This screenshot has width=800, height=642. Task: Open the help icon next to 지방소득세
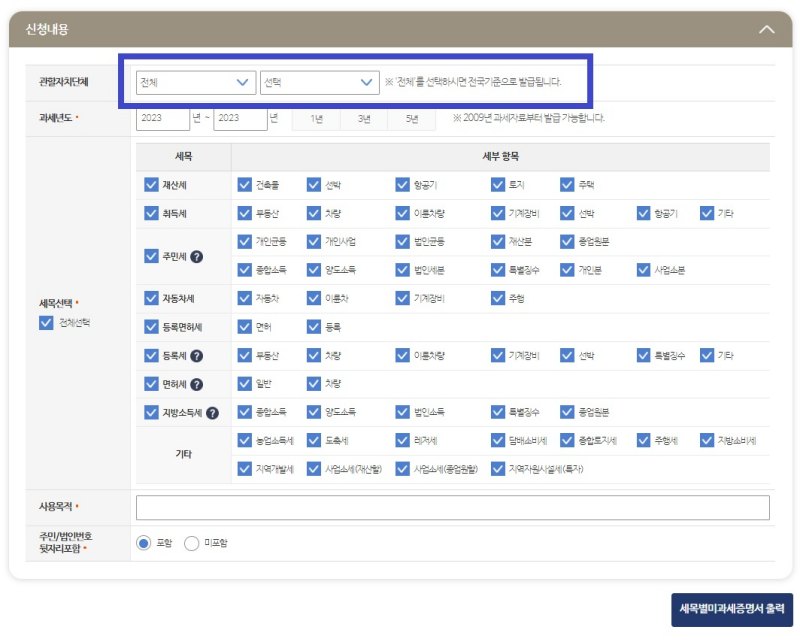click(x=212, y=413)
